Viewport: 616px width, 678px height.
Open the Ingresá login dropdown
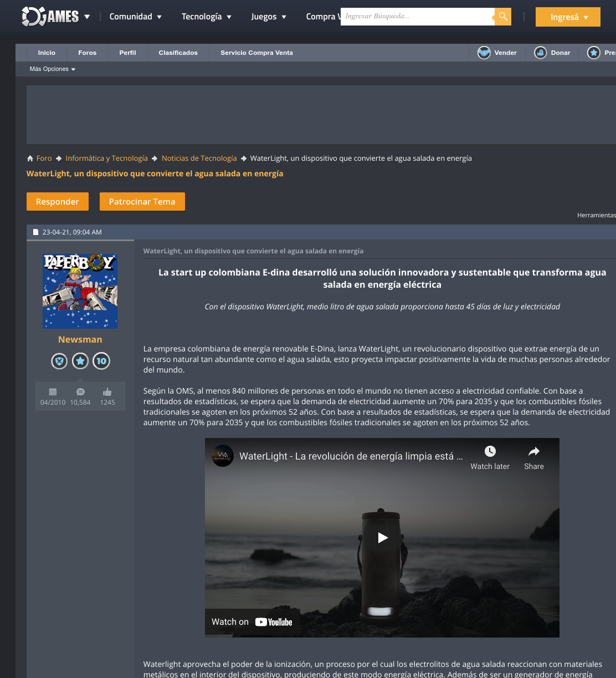[x=568, y=17]
